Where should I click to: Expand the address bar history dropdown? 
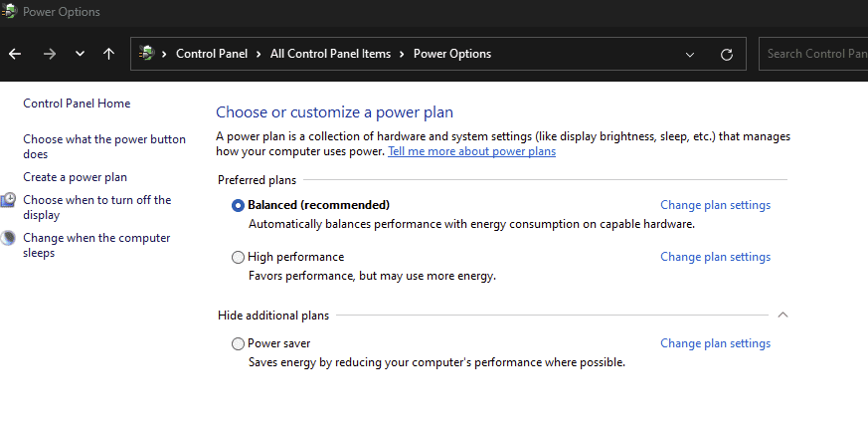690,55
